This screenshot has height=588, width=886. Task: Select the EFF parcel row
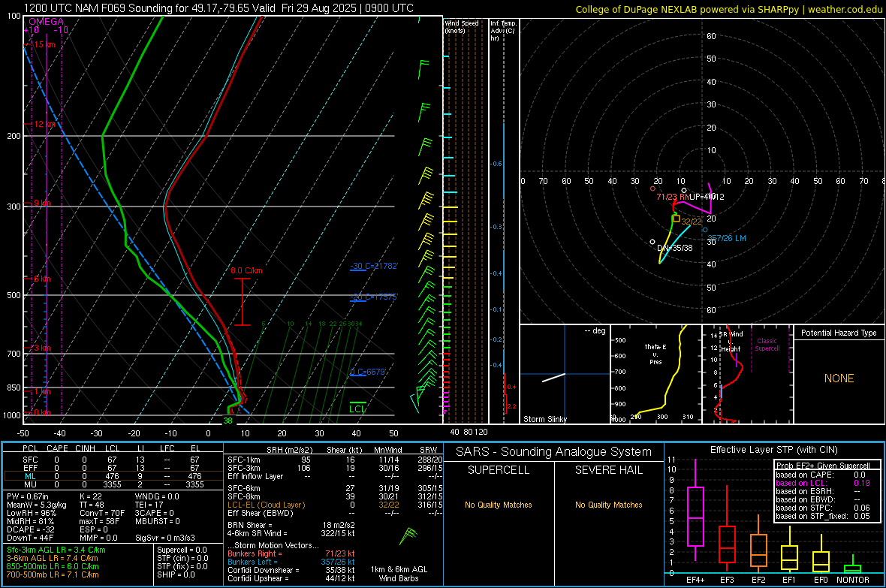[113, 468]
